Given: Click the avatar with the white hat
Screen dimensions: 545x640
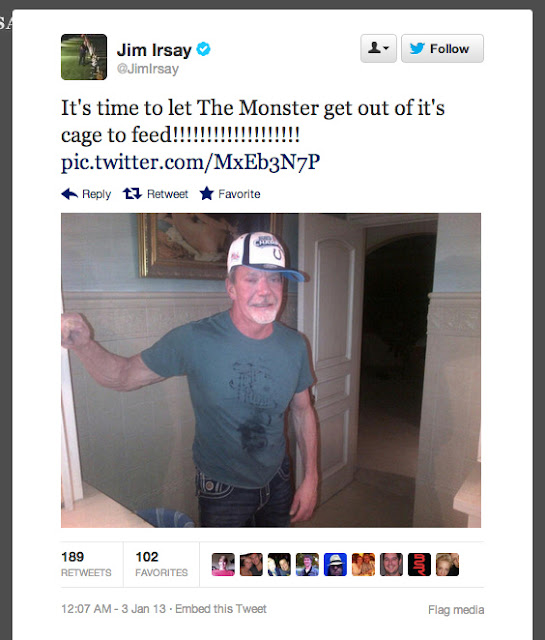Looking at the screenshot, I should 335,564.
